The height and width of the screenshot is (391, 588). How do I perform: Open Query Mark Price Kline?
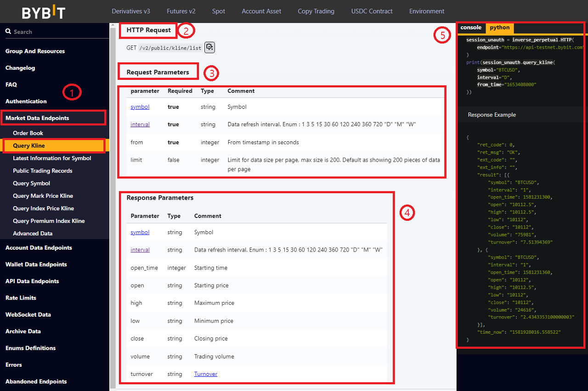43,196
